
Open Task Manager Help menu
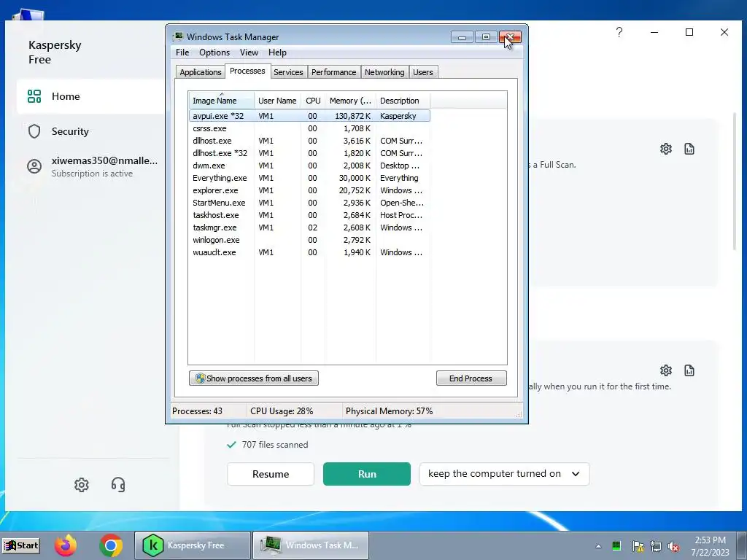click(x=277, y=52)
